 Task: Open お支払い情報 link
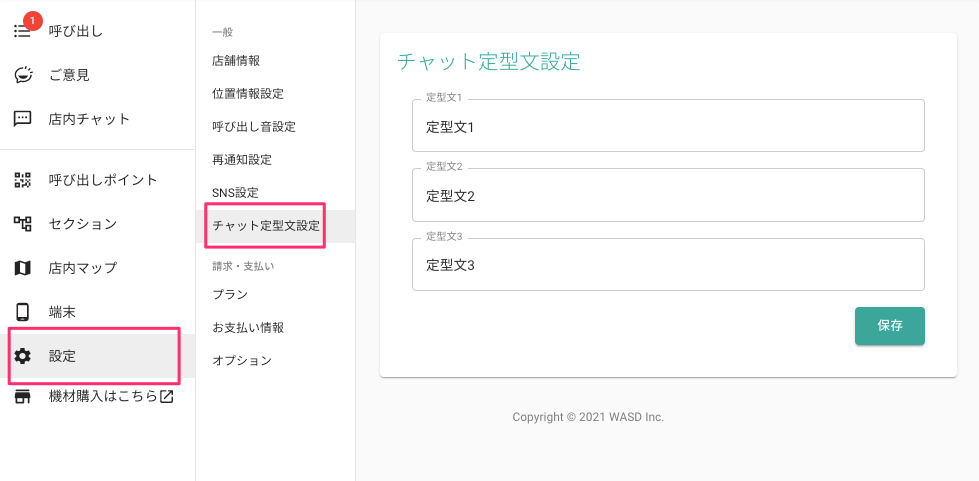(x=248, y=328)
